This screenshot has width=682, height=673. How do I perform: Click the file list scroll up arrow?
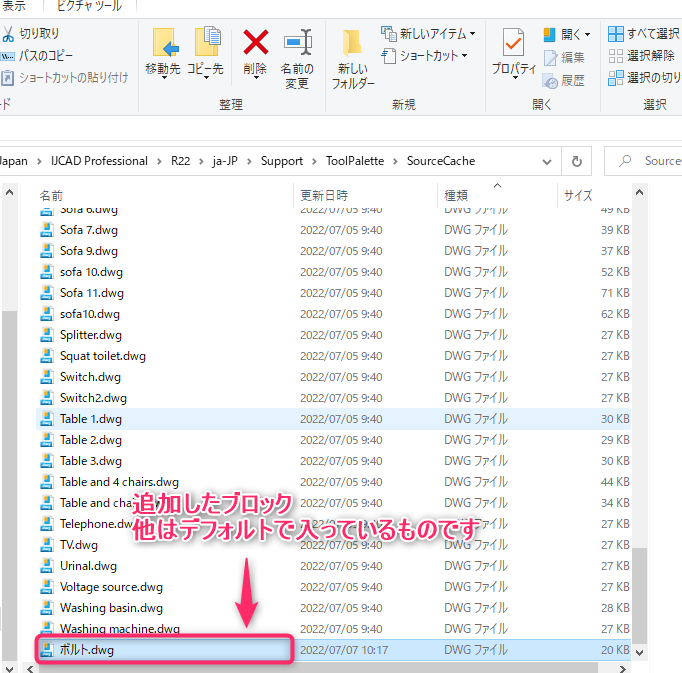pos(639,192)
